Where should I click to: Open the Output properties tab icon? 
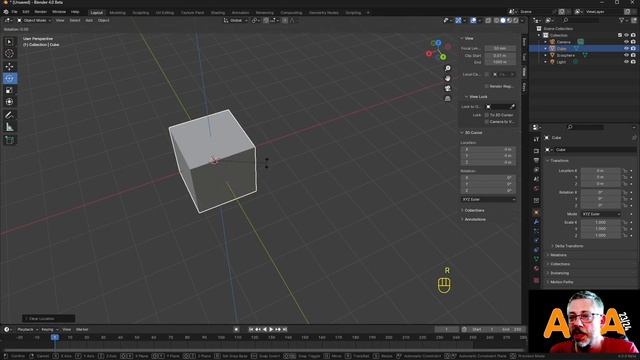pos(536,160)
